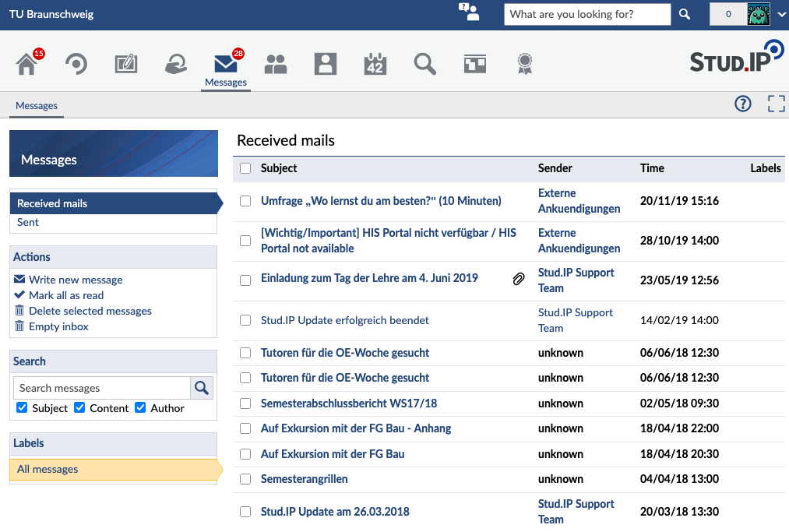Open the profile portrait icon
The width and height of the screenshot is (789, 532).
(x=325, y=64)
